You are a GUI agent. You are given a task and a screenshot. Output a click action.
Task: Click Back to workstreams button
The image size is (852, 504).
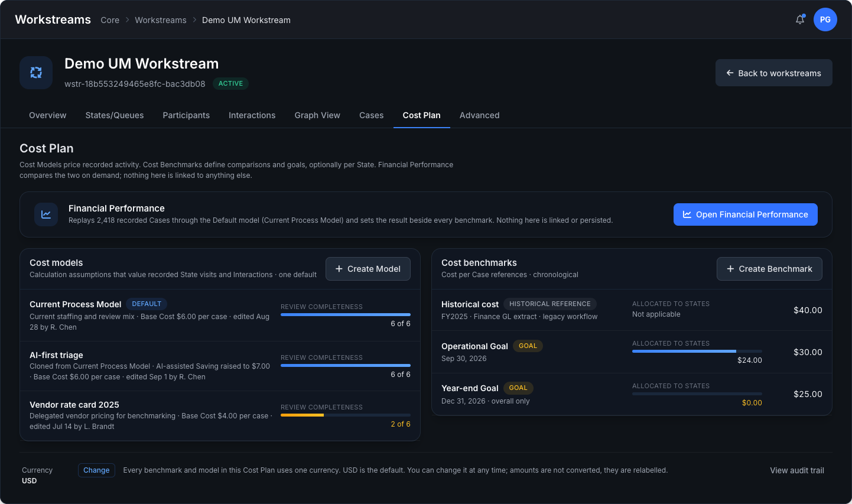tap(774, 73)
